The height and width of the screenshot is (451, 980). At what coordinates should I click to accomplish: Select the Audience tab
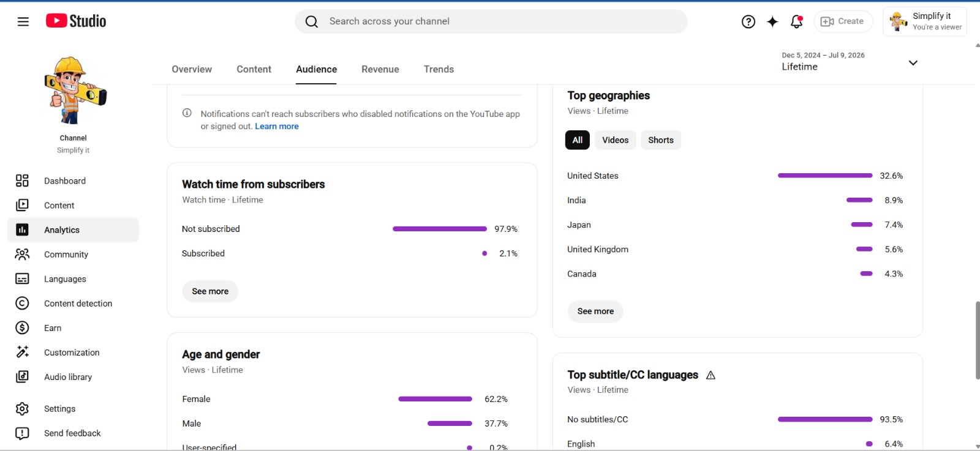click(317, 69)
